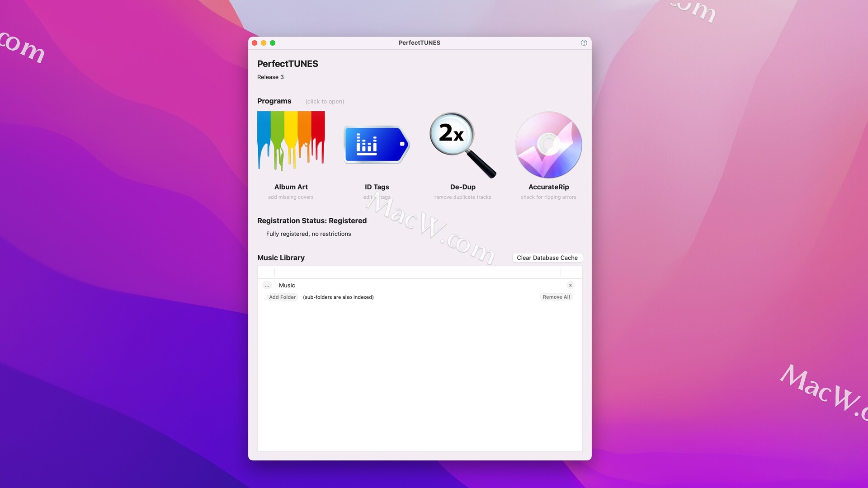This screenshot has height=488, width=868.
Task: Click the AccurateRip label
Action: click(548, 187)
